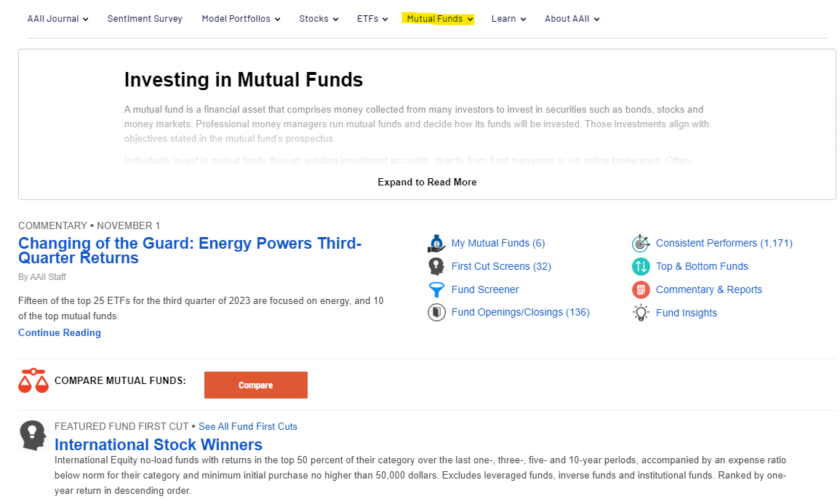This screenshot has width=840, height=504.
Task: Click the My Mutual Funds money bag icon
Action: tap(436, 243)
